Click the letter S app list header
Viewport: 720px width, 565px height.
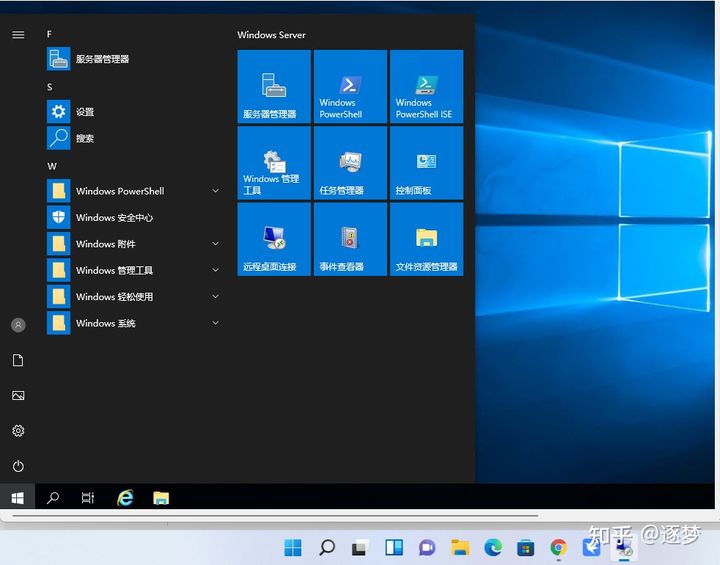click(50, 87)
